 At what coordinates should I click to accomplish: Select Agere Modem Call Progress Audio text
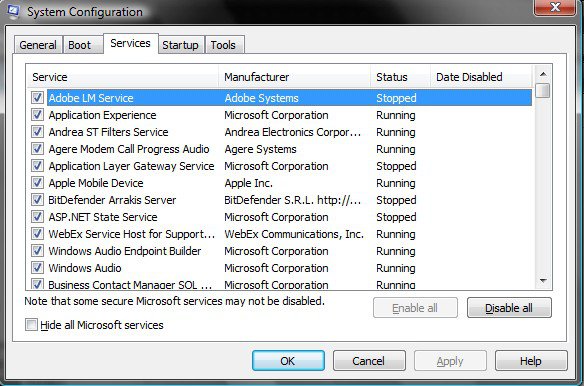[129, 149]
